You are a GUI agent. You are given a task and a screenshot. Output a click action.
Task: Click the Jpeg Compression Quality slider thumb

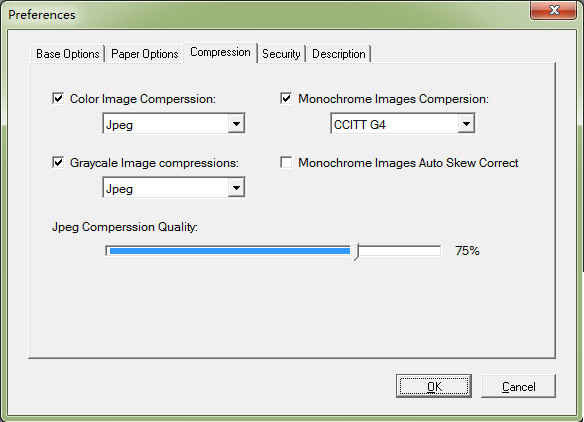tap(356, 251)
